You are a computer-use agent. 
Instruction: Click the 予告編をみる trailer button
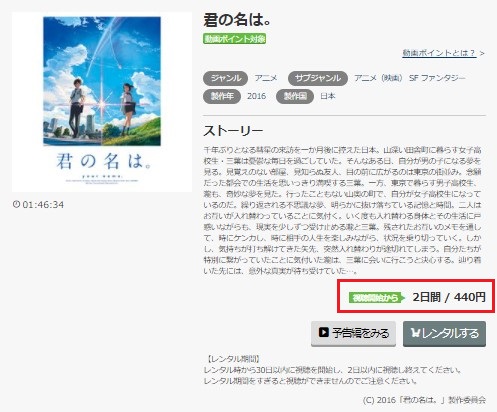tap(353, 333)
